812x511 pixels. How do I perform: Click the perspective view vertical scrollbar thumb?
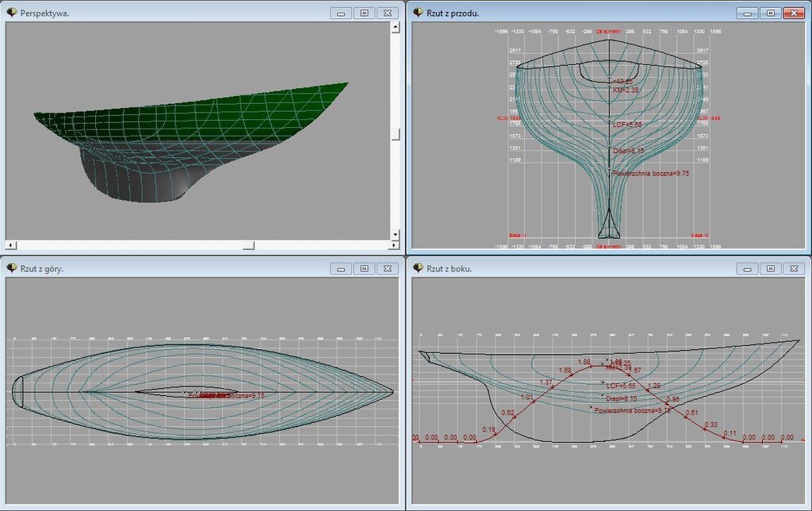pos(395,134)
